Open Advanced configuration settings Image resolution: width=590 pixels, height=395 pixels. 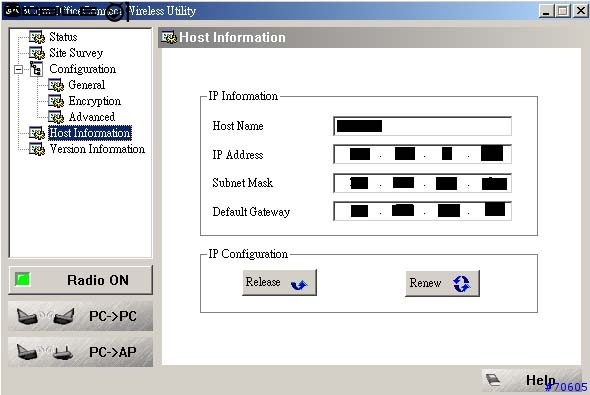[91, 117]
